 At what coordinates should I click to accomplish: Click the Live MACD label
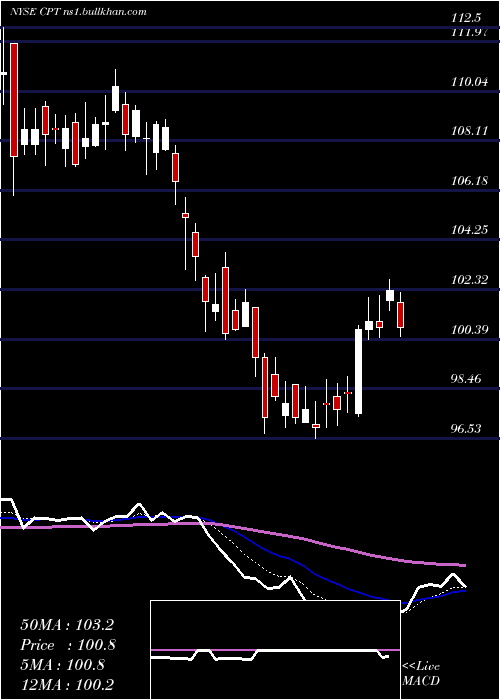(421, 673)
